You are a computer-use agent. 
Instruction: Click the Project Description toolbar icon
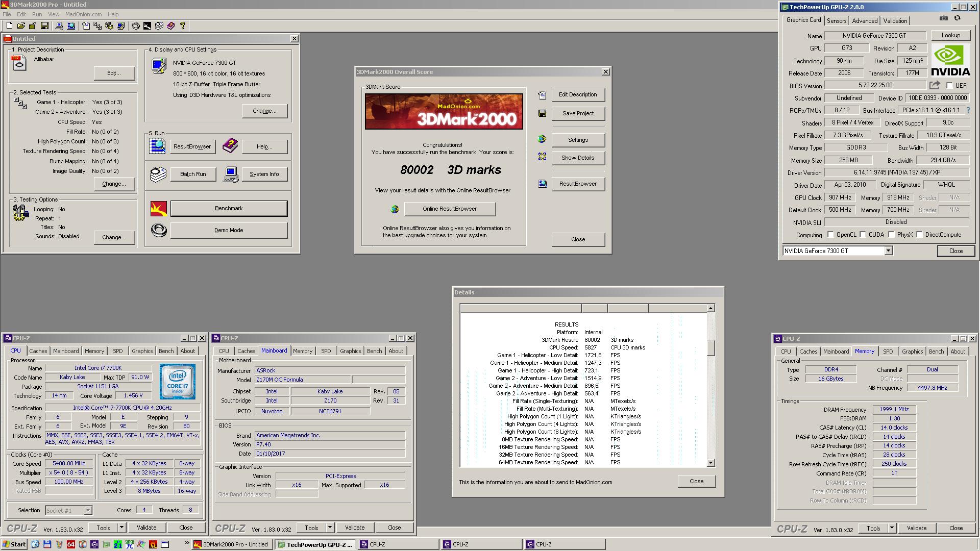pos(86,26)
